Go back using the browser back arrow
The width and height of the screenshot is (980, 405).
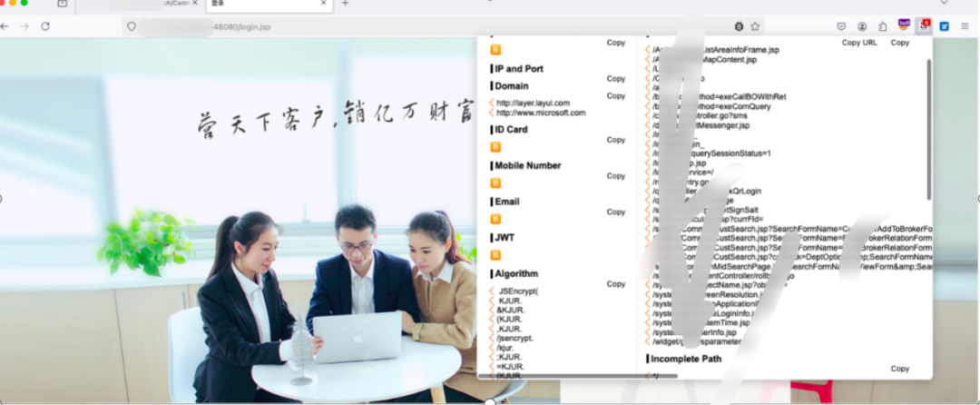click(x=5, y=26)
